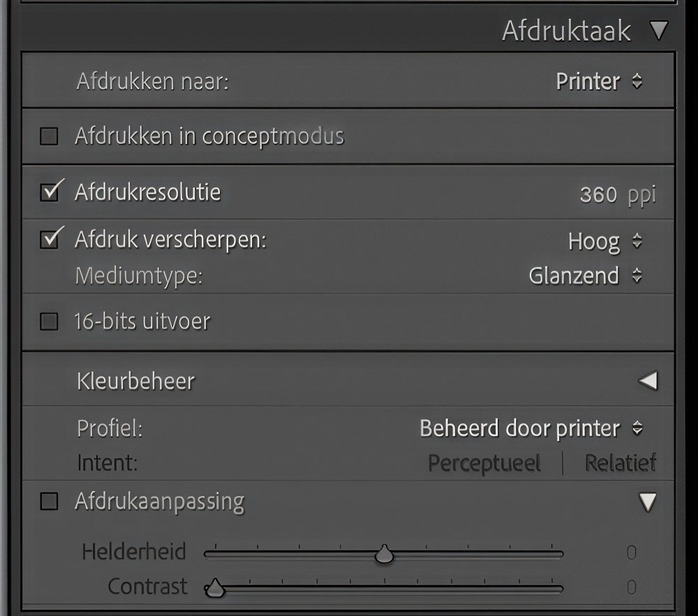Enable 16-bits uitvoer checkbox

coord(49,322)
